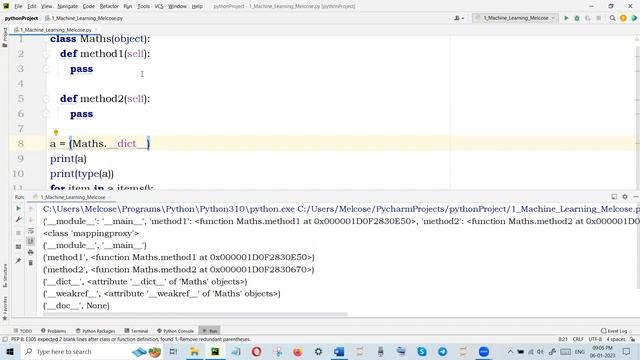Viewport: 640px width, 360px height.
Task: Hide the Run panel with minimize dash
Action: (x=636, y=197)
